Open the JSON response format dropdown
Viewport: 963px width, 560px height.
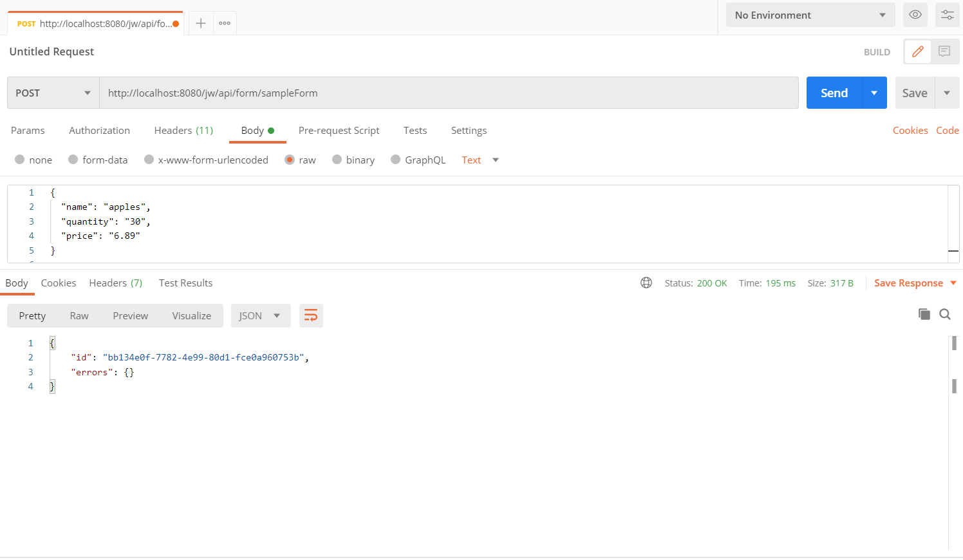point(260,315)
